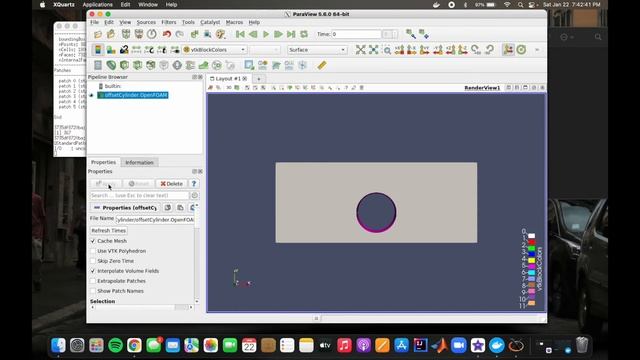Toggle the Cache Mesh checkbox
Viewport: 640px width, 360px height.
pyautogui.click(x=93, y=241)
